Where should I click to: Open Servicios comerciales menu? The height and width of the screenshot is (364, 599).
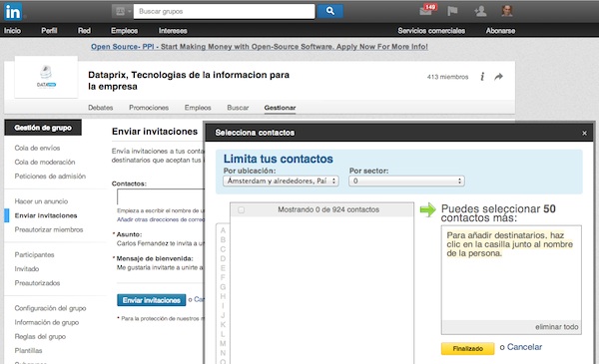point(431,31)
